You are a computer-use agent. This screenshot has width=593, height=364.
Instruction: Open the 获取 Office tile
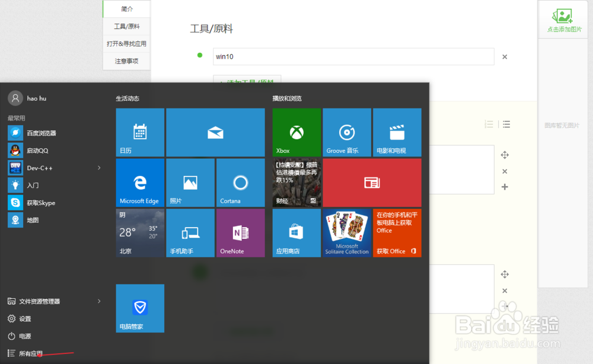397,233
